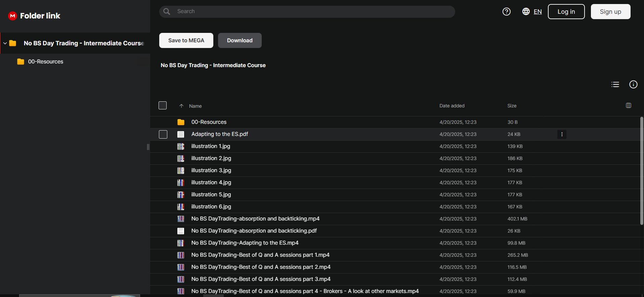This screenshot has height=297, width=644.
Task: Click thumbnail icon of illustration 5.jpg
Action: click(x=181, y=195)
